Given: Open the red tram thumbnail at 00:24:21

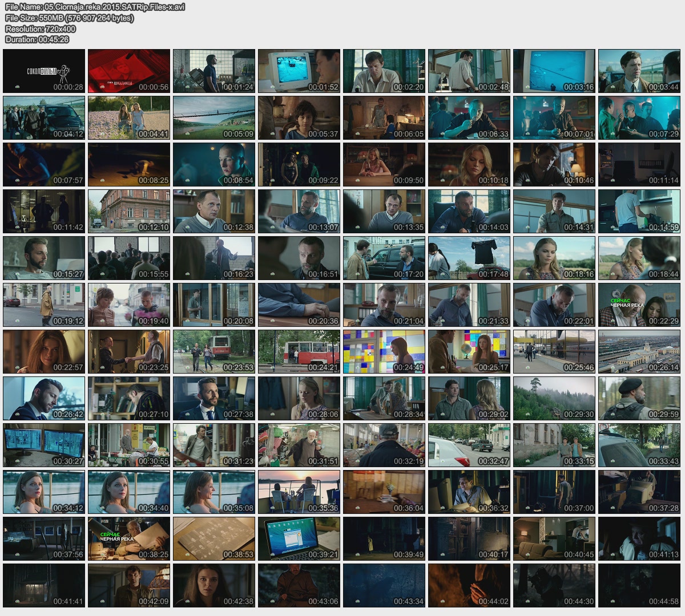Looking at the screenshot, I should (299, 351).
